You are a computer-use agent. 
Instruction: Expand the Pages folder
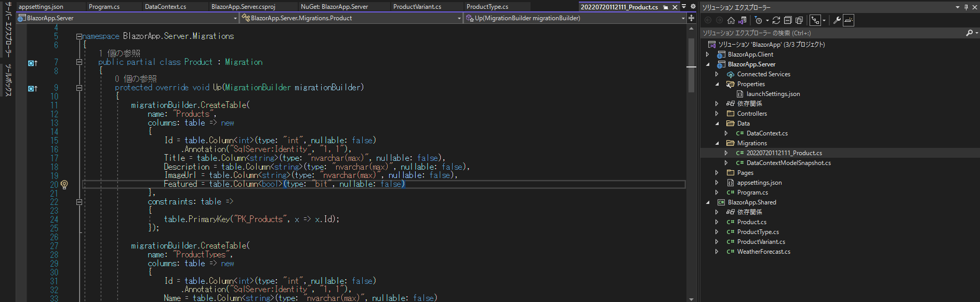[717, 173]
